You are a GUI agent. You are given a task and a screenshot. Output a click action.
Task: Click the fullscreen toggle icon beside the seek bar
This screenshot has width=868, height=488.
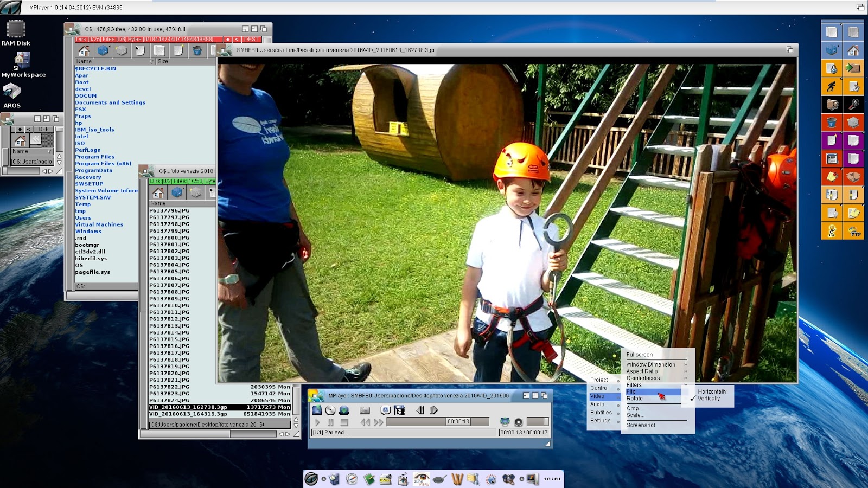pyautogui.click(x=505, y=422)
